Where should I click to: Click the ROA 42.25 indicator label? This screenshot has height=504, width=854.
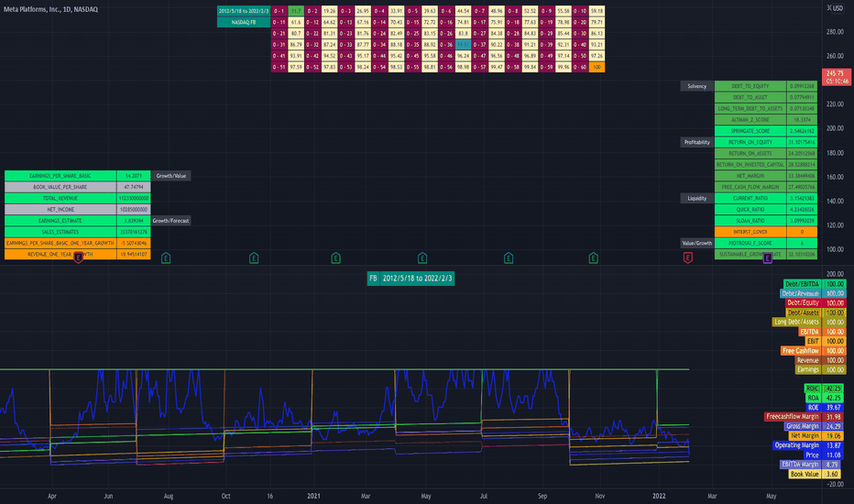coord(825,398)
